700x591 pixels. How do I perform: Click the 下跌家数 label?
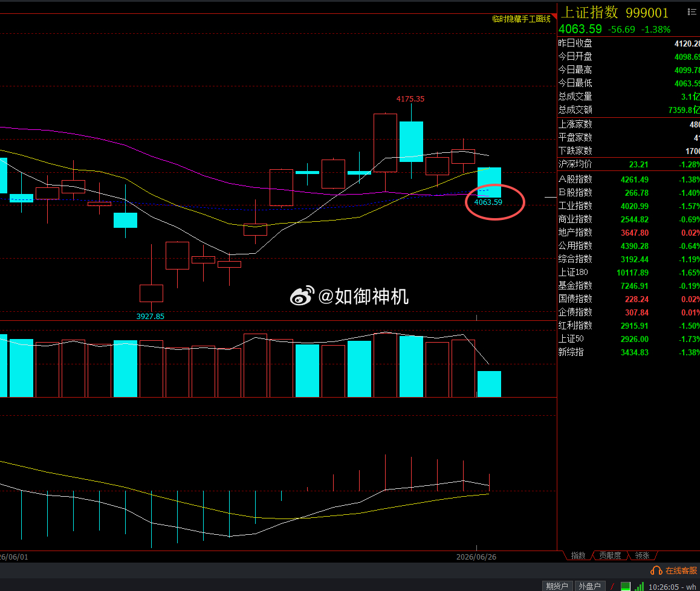click(575, 151)
